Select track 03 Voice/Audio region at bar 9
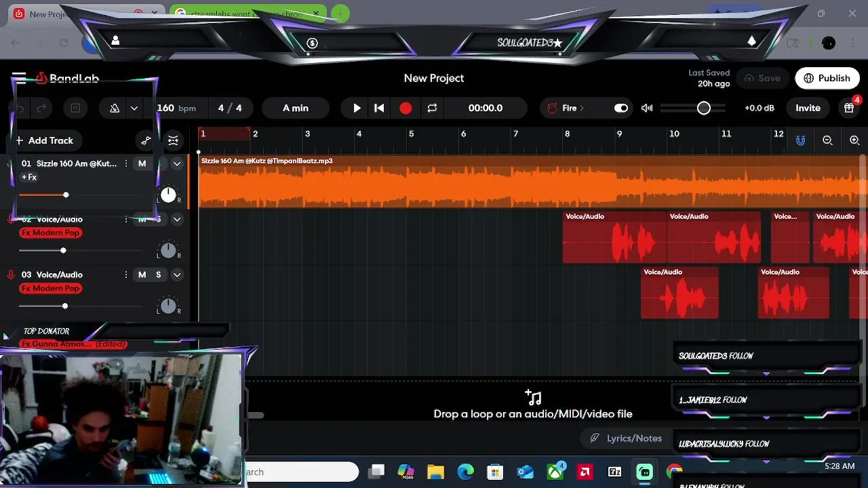 coord(679,293)
